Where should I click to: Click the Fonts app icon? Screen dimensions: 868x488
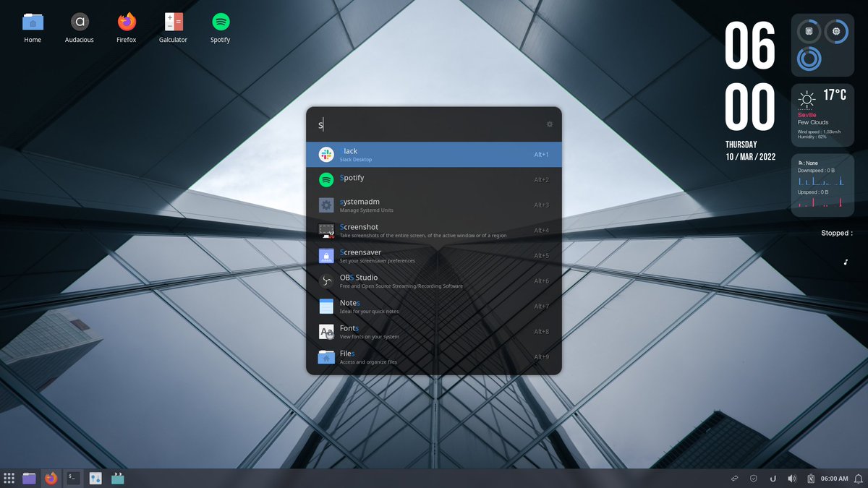coord(326,332)
